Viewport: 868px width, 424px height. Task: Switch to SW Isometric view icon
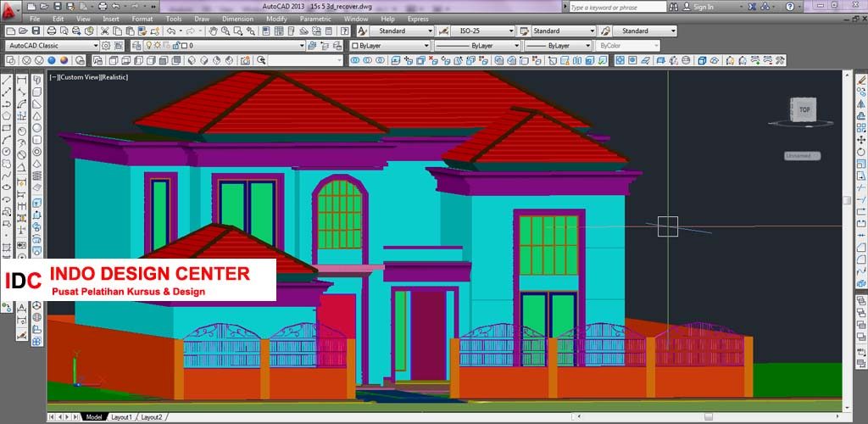coord(192,60)
